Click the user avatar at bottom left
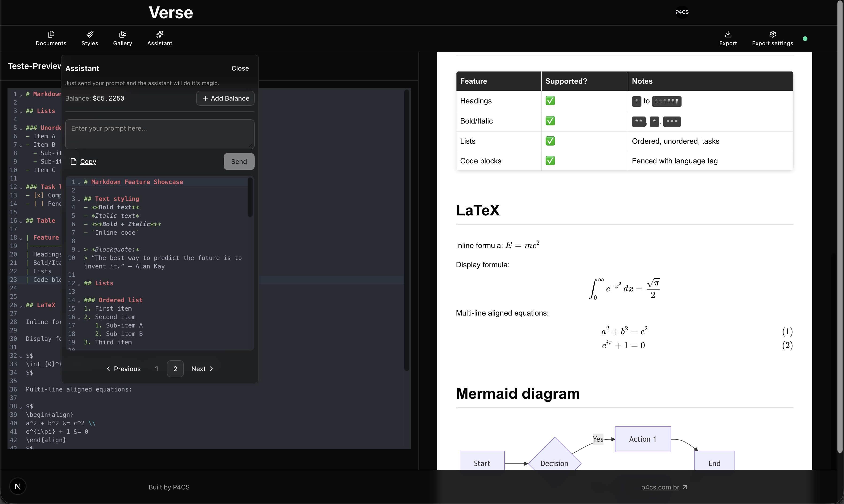 coord(18,486)
